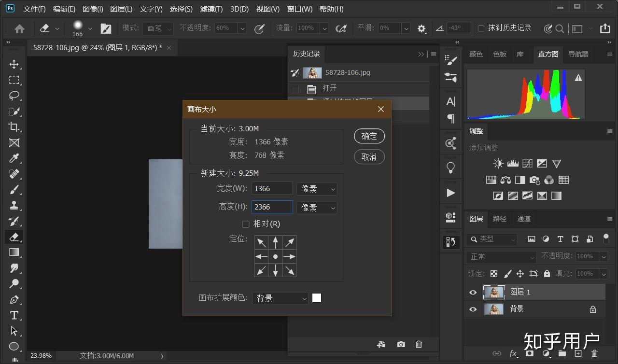The width and height of the screenshot is (618, 364).
Task: Set anchor to top-center arrow
Action: click(275, 242)
